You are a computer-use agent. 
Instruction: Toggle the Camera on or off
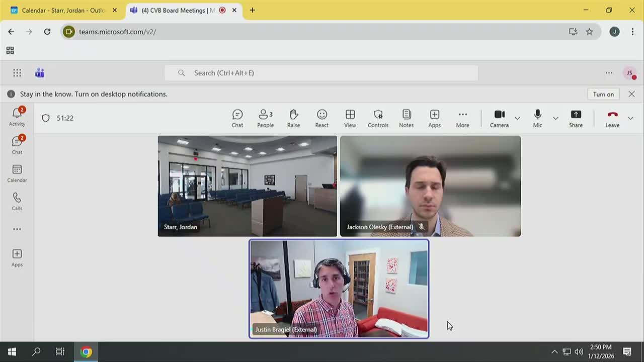click(x=499, y=119)
